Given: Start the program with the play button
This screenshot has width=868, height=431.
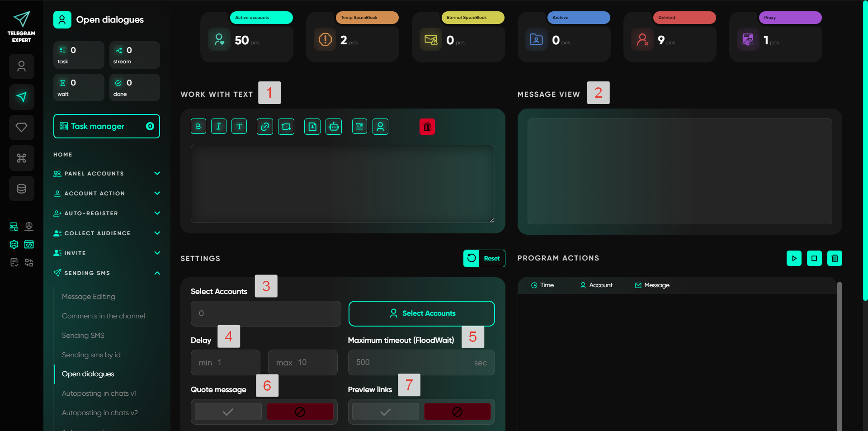Looking at the screenshot, I should (x=794, y=258).
